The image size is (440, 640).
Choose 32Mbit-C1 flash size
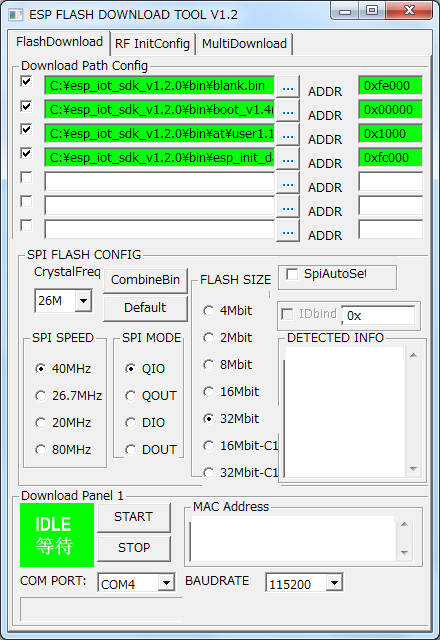point(209,473)
